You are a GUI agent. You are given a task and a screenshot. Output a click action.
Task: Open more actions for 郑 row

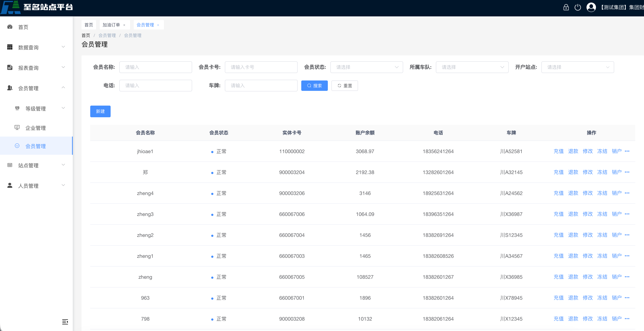[627, 172]
